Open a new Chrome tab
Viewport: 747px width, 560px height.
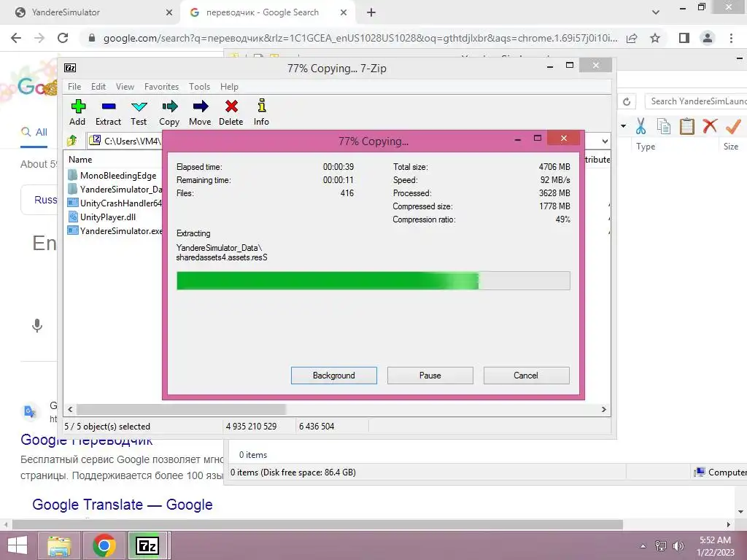(371, 12)
